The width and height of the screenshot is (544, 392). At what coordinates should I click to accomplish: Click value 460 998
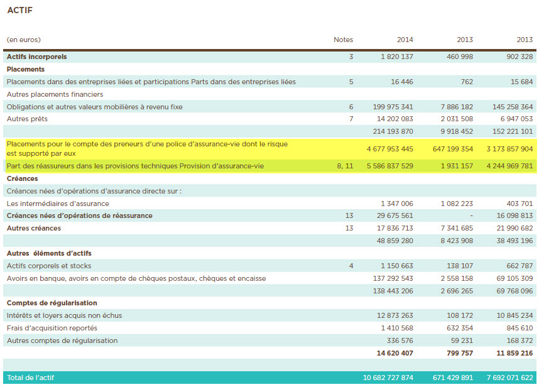click(460, 57)
